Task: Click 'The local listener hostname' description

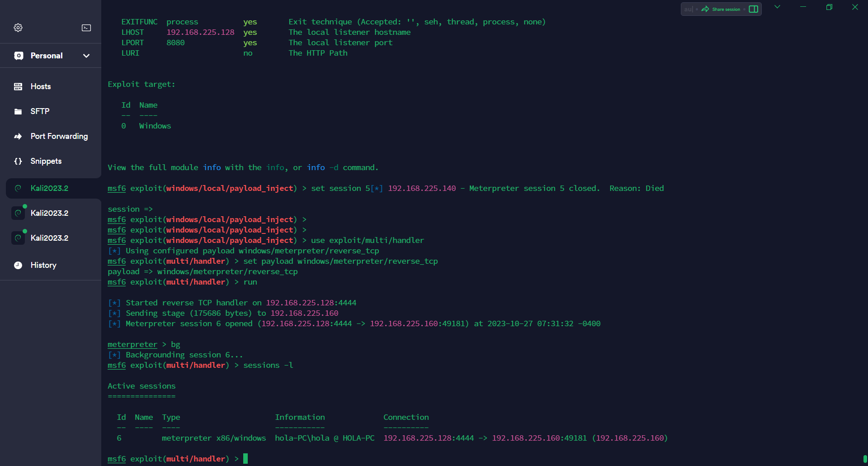Action: point(349,32)
